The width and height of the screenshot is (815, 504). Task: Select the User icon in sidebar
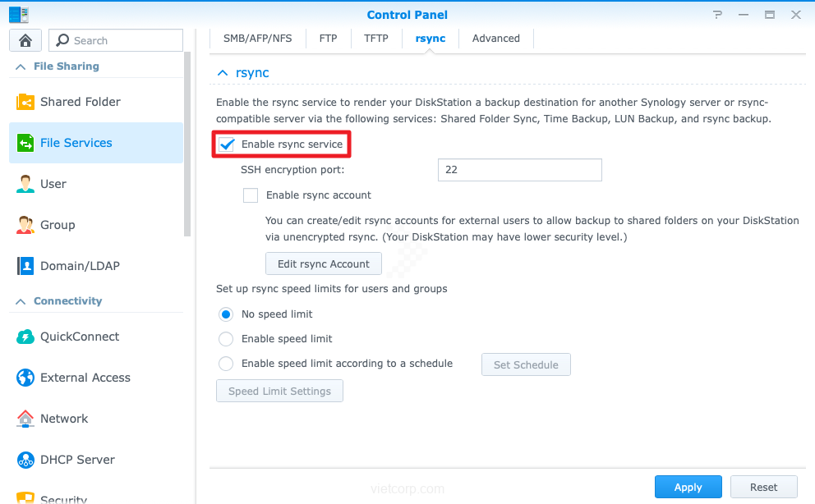(25, 184)
